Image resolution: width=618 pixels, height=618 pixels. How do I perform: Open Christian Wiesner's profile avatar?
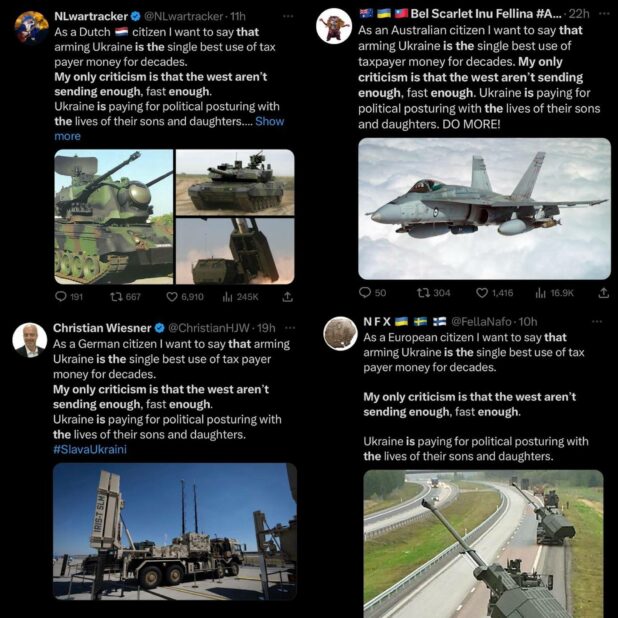click(29, 340)
